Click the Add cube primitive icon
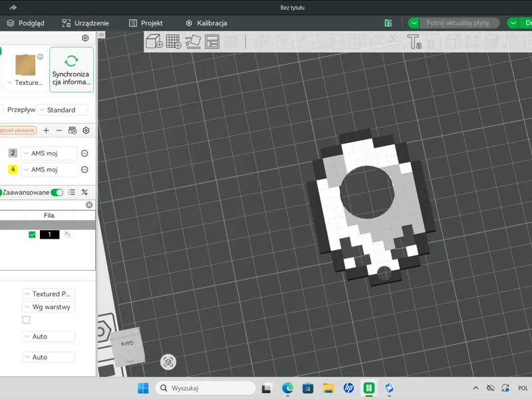The image size is (532, 399). pos(154,42)
